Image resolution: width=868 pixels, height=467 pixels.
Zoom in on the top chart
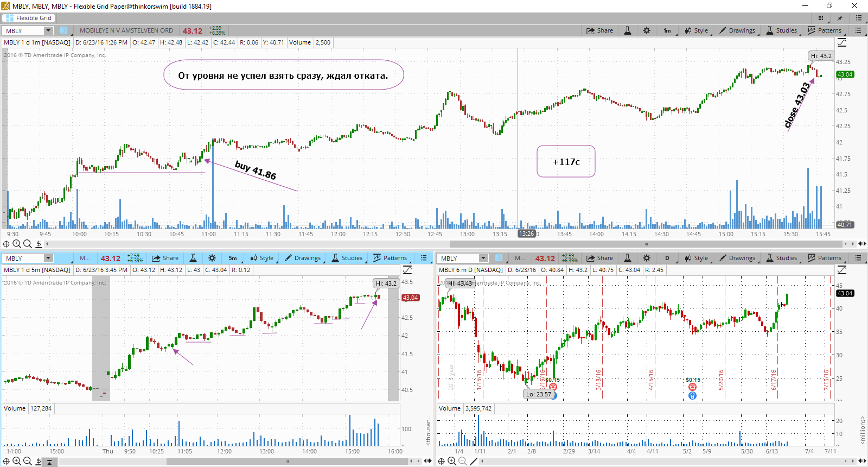pyautogui.click(x=17, y=244)
